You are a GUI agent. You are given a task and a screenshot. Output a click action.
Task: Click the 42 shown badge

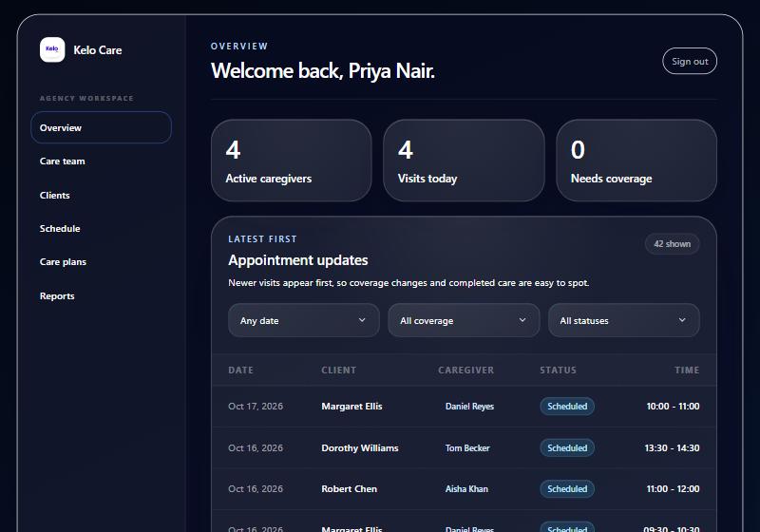(x=672, y=244)
